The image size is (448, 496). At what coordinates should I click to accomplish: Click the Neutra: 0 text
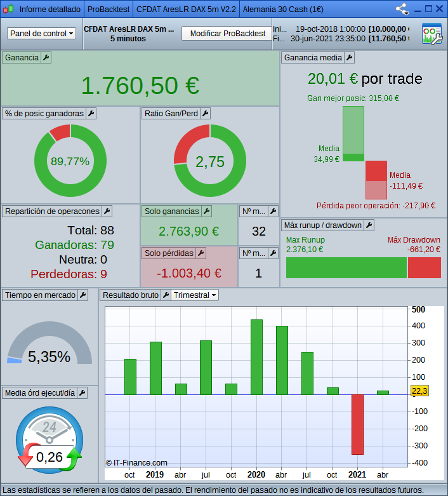[x=83, y=259]
